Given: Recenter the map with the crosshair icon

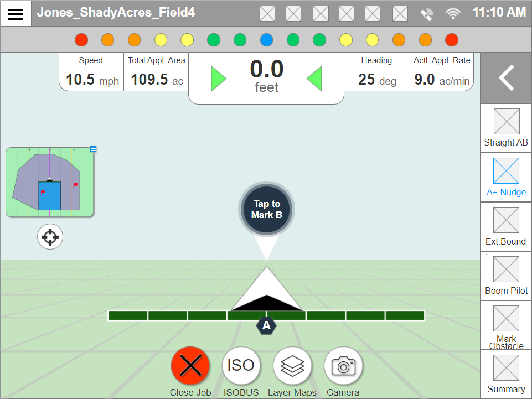Looking at the screenshot, I should [x=50, y=236].
